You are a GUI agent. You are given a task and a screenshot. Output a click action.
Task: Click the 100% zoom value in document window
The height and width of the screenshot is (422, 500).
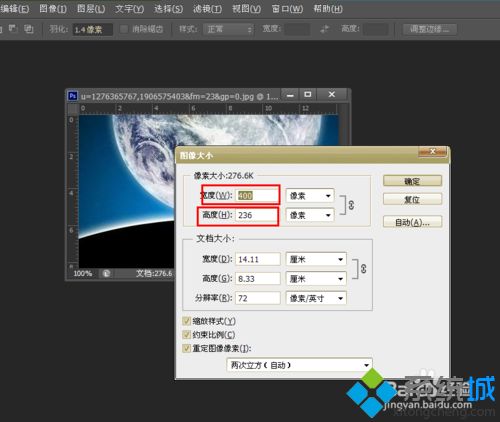click(83, 274)
